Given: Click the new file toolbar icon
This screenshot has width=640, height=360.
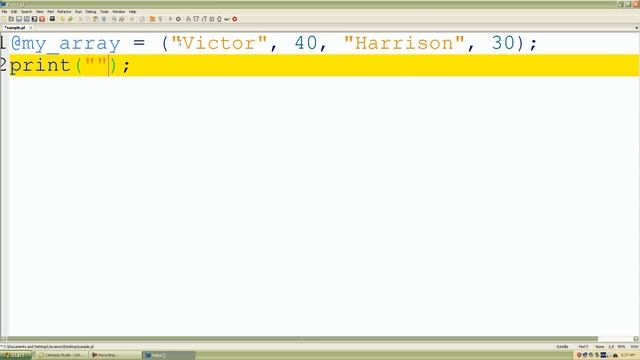Looking at the screenshot, I should pyautogui.click(x=4, y=19).
